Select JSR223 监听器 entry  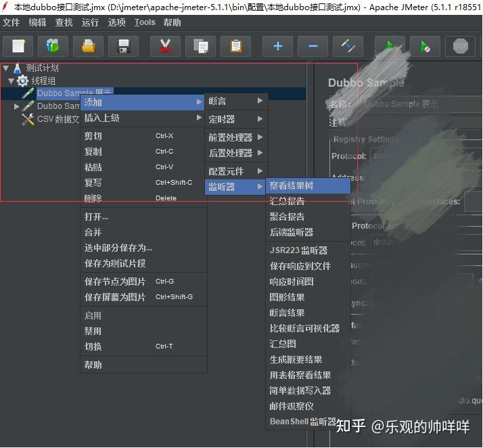[308, 250]
